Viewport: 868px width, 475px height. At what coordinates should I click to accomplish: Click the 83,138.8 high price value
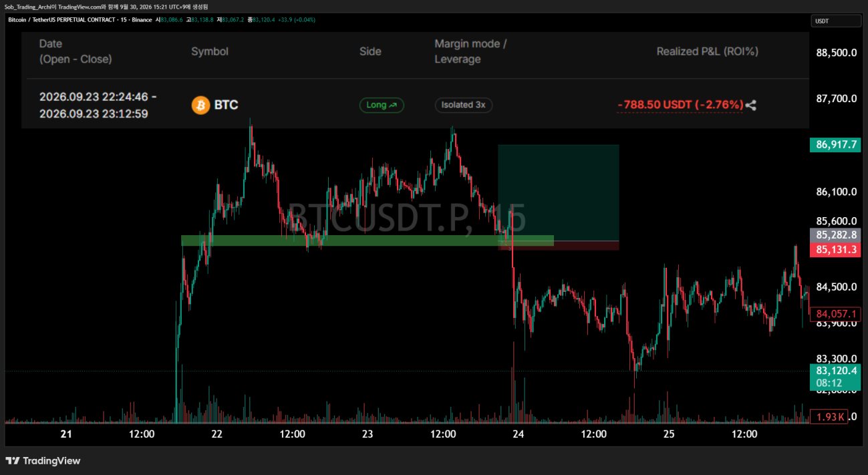pos(202,19)
